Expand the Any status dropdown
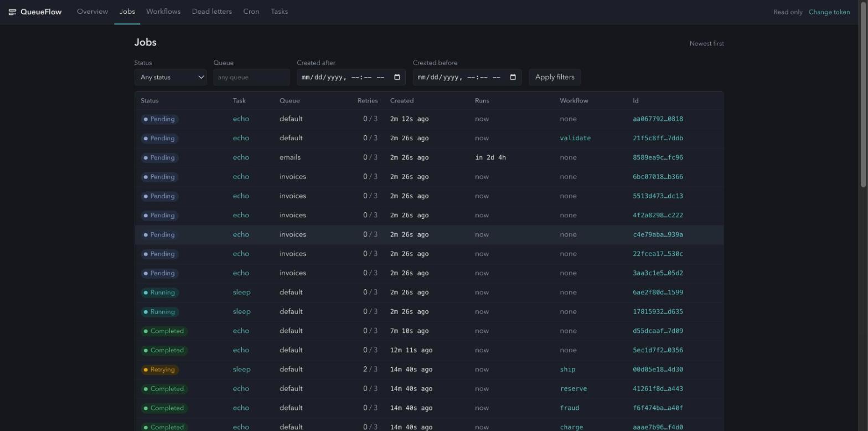Viewport: 868px width, 431px height. (x=170, y=77)
